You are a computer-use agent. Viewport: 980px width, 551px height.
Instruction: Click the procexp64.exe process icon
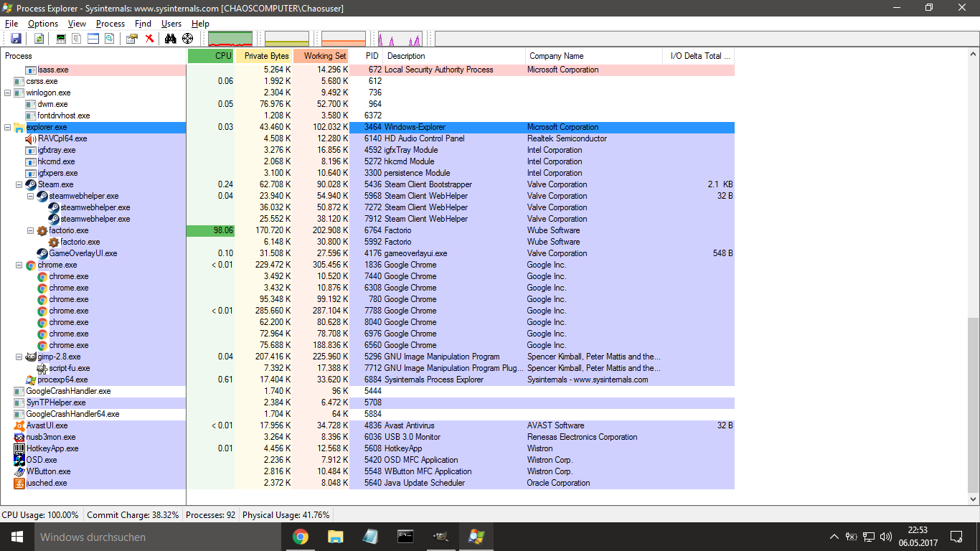[31, 380]
